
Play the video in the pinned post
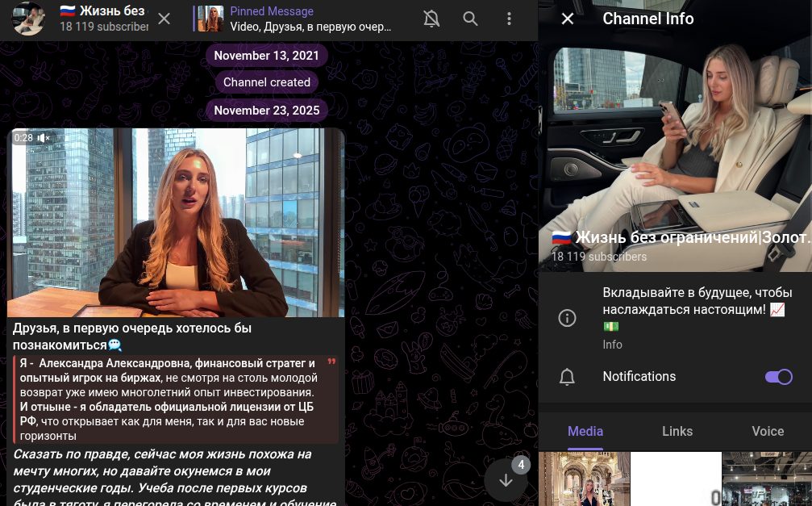(176, 222)
